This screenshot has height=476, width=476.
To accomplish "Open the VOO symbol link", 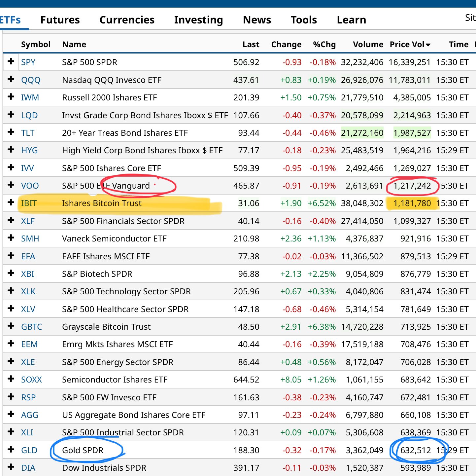I will pos(30,186).
